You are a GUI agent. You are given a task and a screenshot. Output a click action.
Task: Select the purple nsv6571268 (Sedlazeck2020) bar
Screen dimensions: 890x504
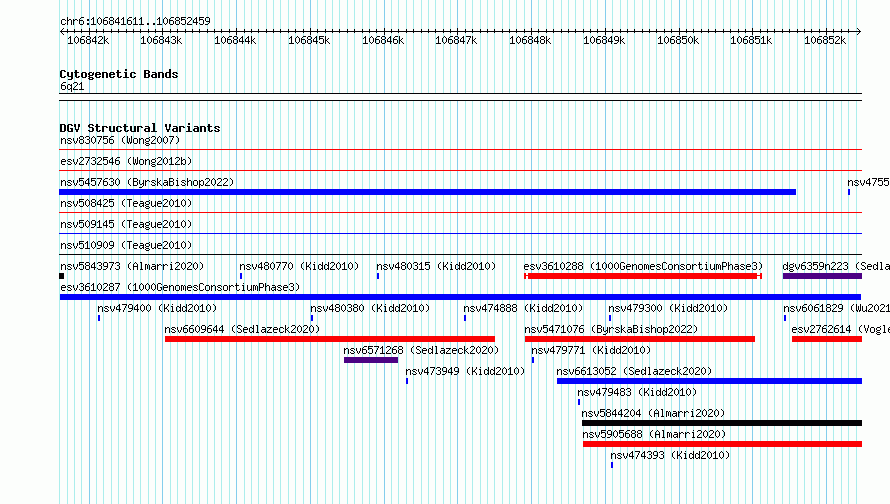[x=371, y=360]
